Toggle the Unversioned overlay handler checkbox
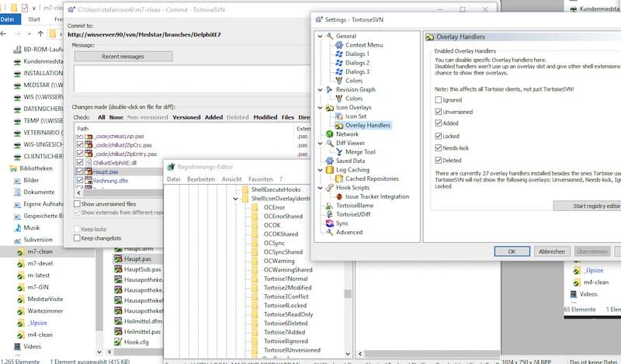Screen dimensions: 621x364 (438, 112)
